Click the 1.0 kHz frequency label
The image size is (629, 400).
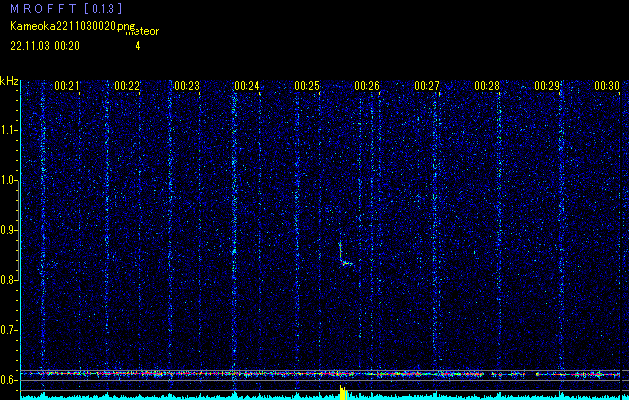[9, 180]
